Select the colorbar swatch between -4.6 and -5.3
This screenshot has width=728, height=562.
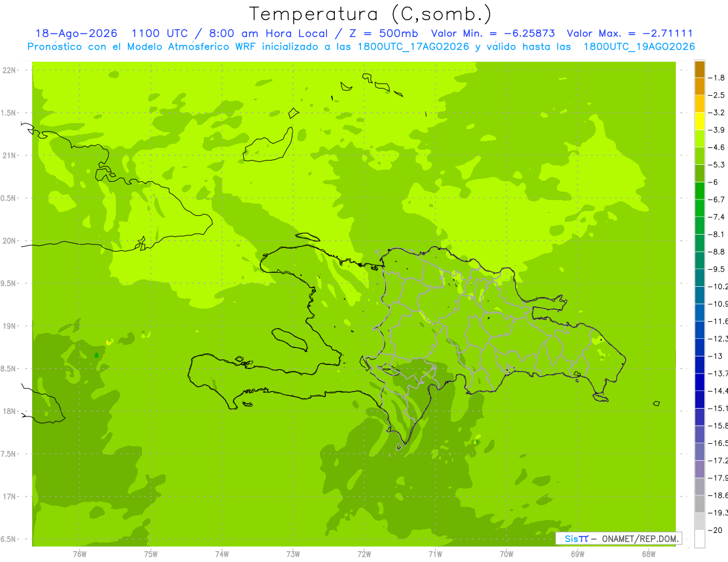click(699, 156)
